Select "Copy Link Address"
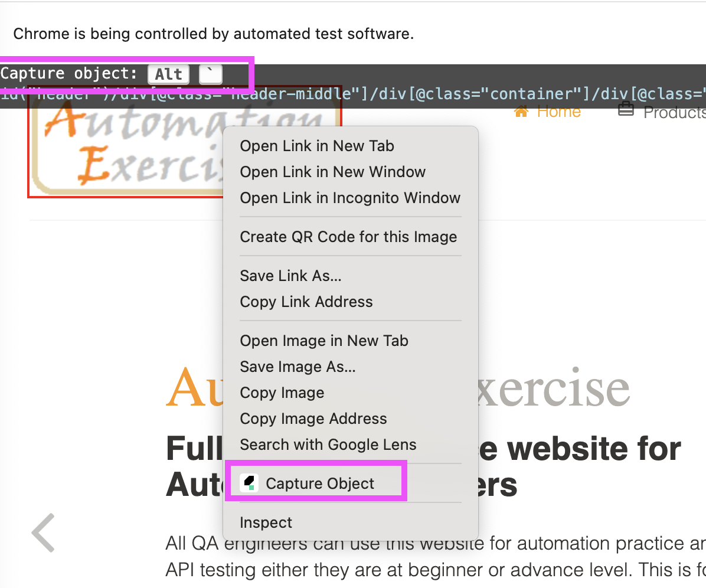Viewport: 706px width, 588px height. [306, 302]
